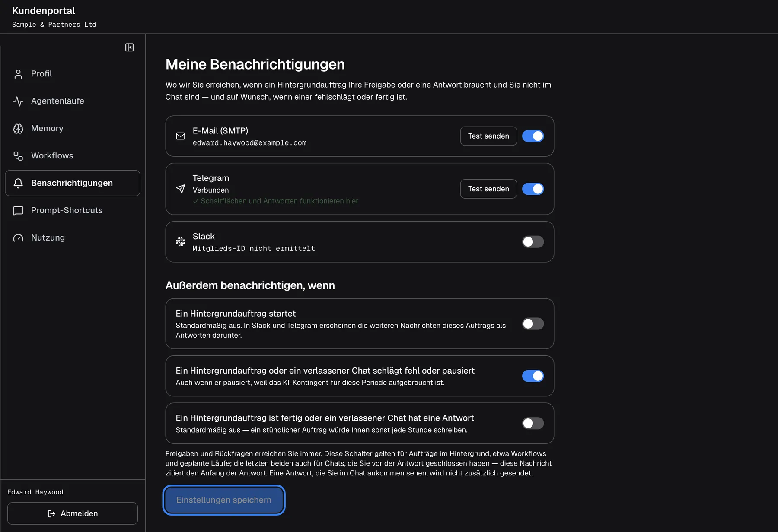778x532 pixels.
Task: Click the logout arrow icon in Abmelden
Action: click(51, 513)
